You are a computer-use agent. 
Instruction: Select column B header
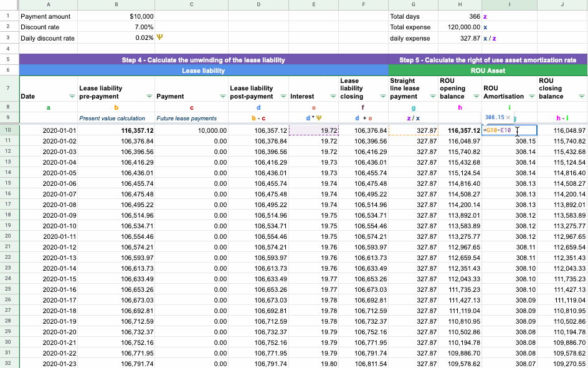click(116, 5)
